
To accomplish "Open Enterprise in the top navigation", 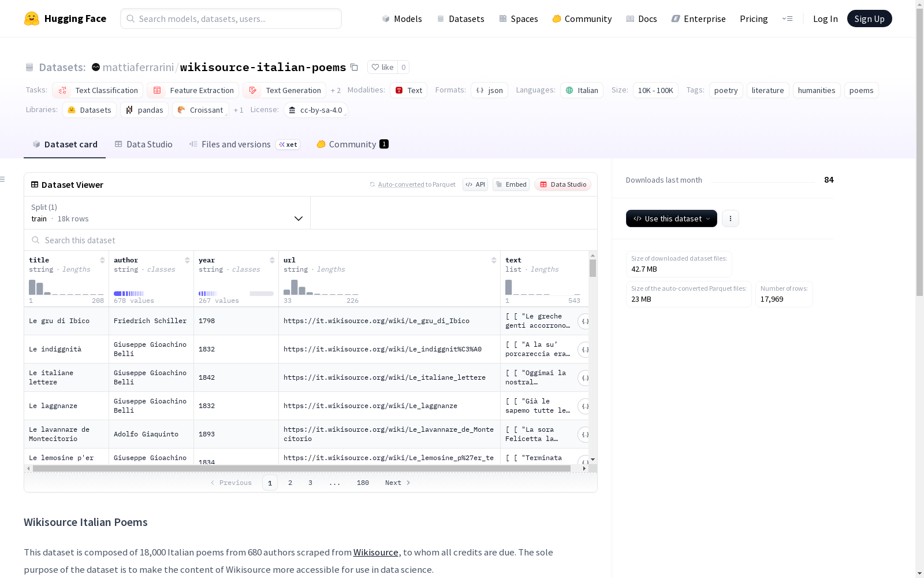I will coord(698,18).
